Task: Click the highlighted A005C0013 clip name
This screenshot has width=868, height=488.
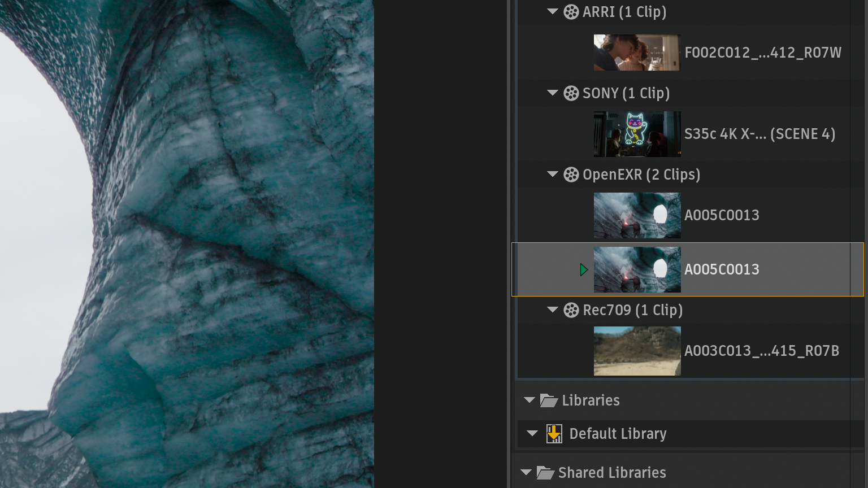Action: pos(722,269)
